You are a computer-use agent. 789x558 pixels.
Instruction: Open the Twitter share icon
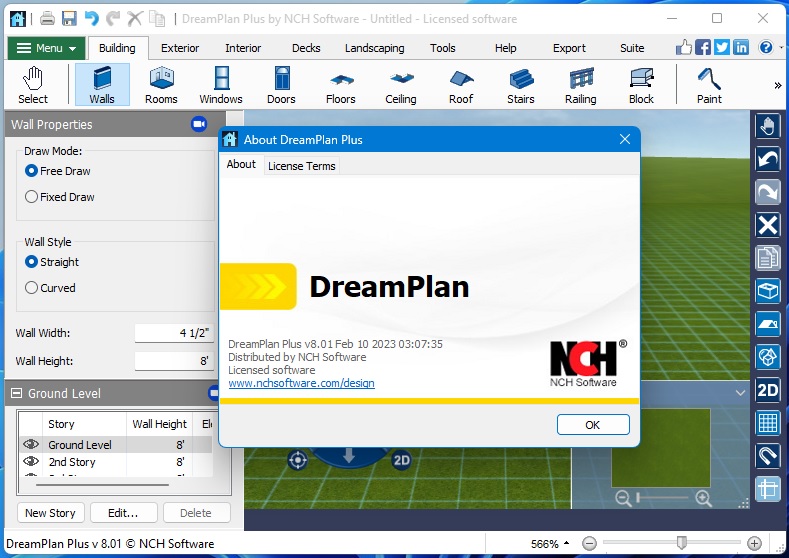click(722, 48)
